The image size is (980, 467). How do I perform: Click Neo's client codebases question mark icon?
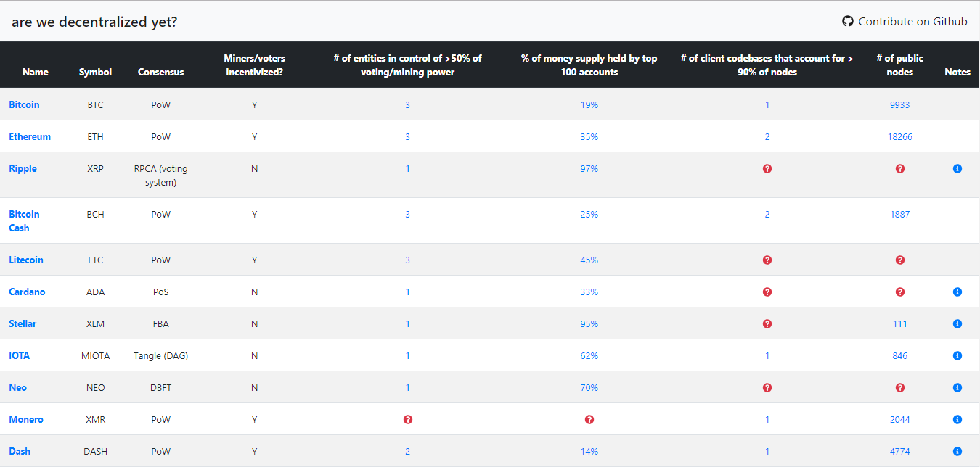[x=767, y=387]
